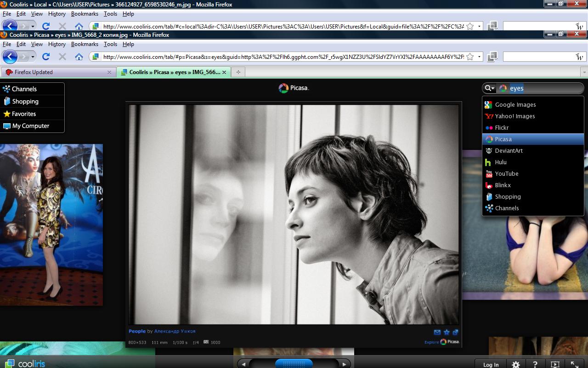
Task: Select DeviantArt from search source list
Action: click(x=509, y=151)
